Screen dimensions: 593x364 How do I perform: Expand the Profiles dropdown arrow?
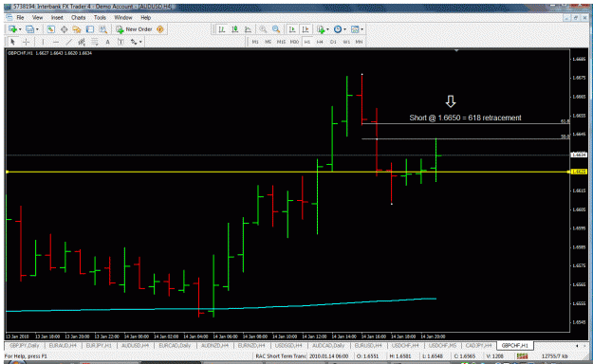pos(37,29)
